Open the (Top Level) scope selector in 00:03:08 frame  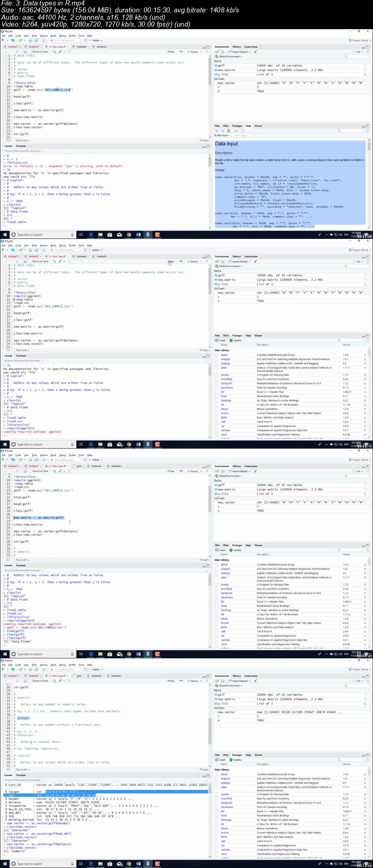21,140
